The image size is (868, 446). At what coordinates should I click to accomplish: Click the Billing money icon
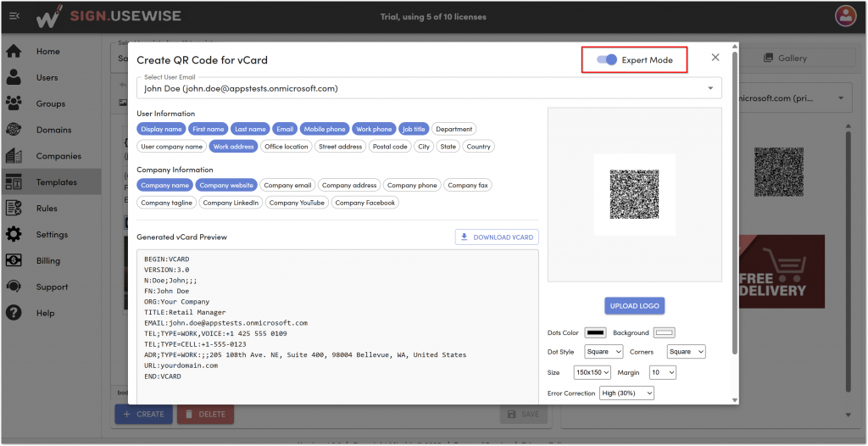pos(14,260)
